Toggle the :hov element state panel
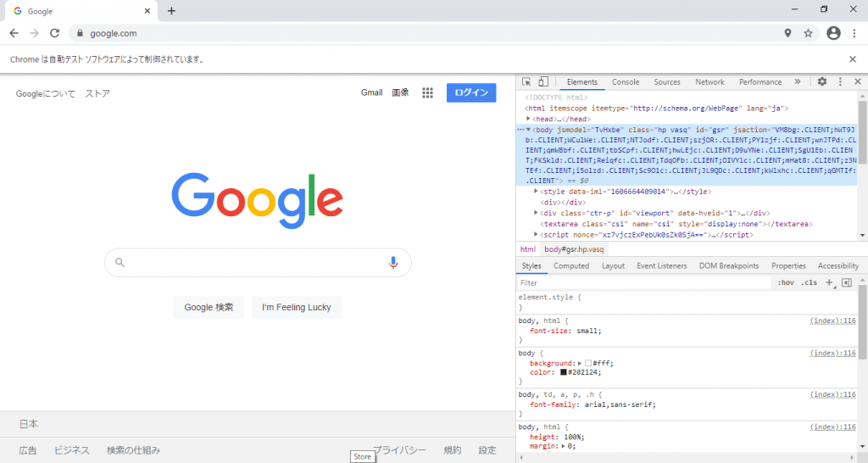Viewport: 868px width, 463px height. click(x=786, y=282)
